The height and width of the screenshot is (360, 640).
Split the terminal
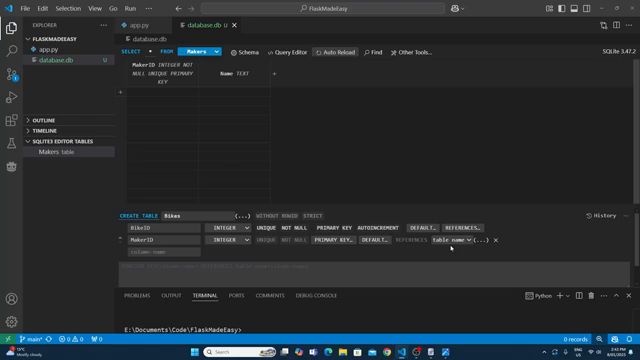579,296
